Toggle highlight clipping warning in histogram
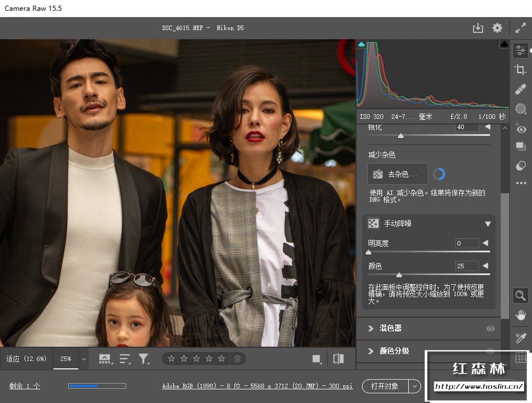This screenshot has width=532, height=403. pyautogui.click(x=504, y=44)
